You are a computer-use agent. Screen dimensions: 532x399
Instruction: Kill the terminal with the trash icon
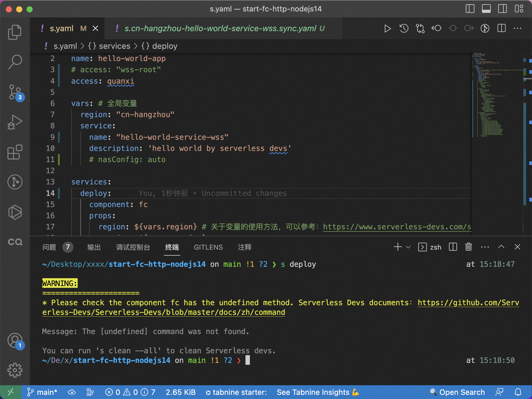click(x=468, y=247)
